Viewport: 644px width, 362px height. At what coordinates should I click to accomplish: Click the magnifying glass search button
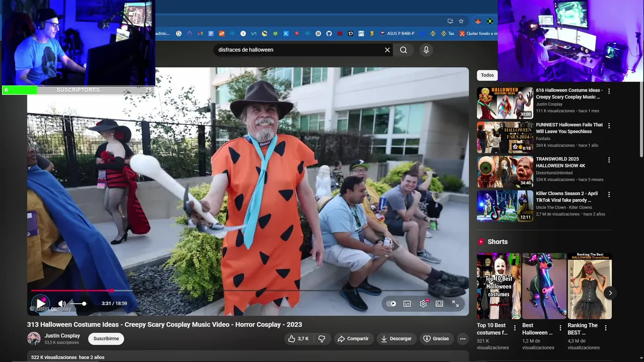coord(404,50)
